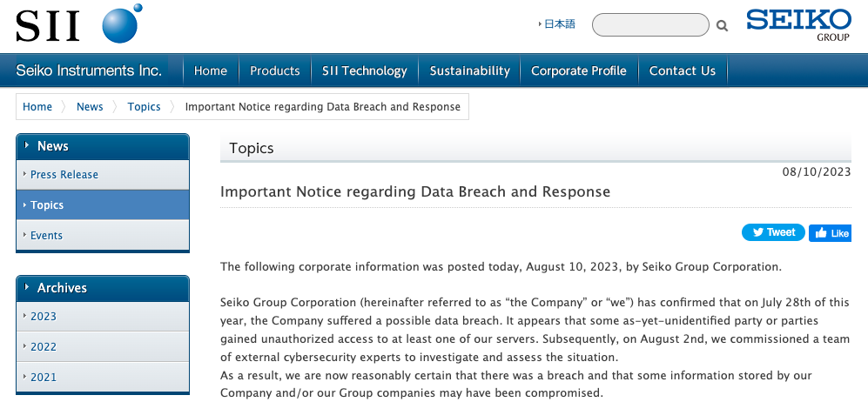
Task: Open the Sustainability menu item
Action: click(x=469, y=70)
